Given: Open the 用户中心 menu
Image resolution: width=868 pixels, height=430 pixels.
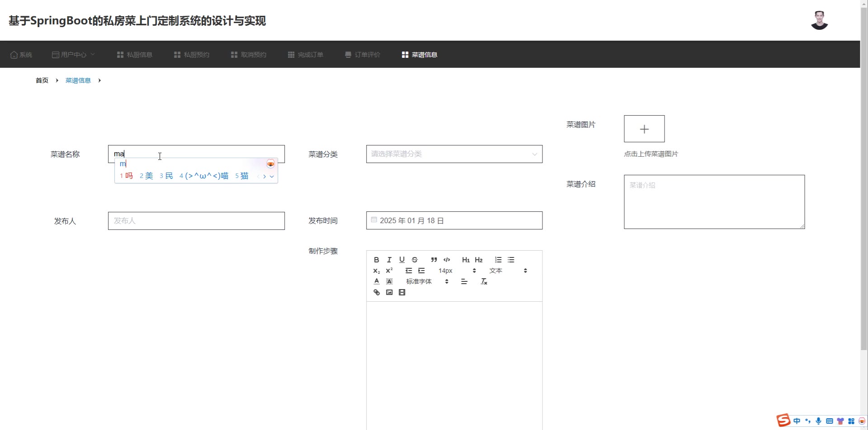Looking at the screenshot, I should 73,55.
